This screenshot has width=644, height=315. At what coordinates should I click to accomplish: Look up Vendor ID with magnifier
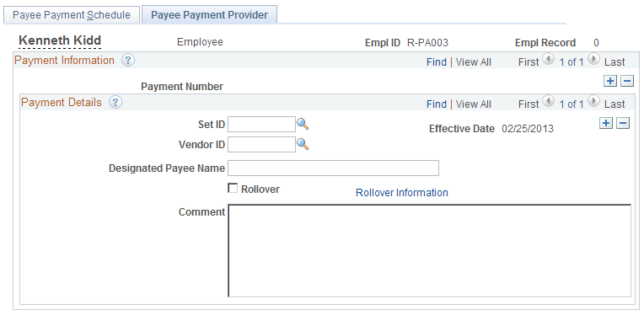point(303,144)
